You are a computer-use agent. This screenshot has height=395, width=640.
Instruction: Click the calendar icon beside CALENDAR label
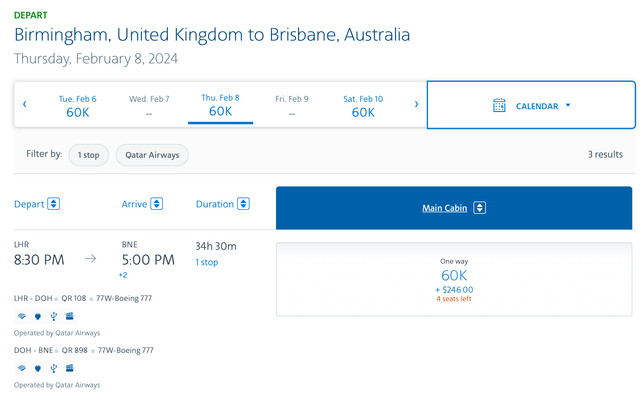[x=499, y=105]
